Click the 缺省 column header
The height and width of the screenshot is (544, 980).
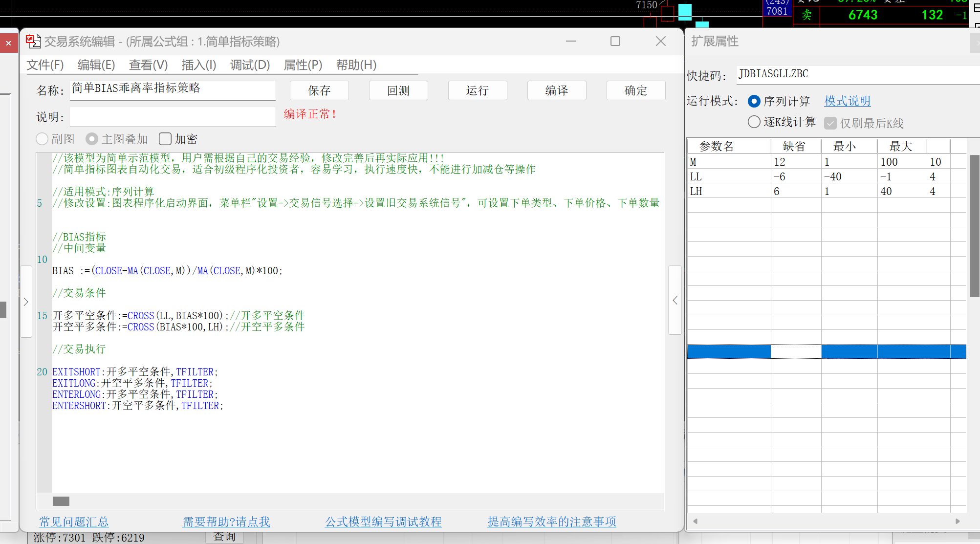pos(796,146)
